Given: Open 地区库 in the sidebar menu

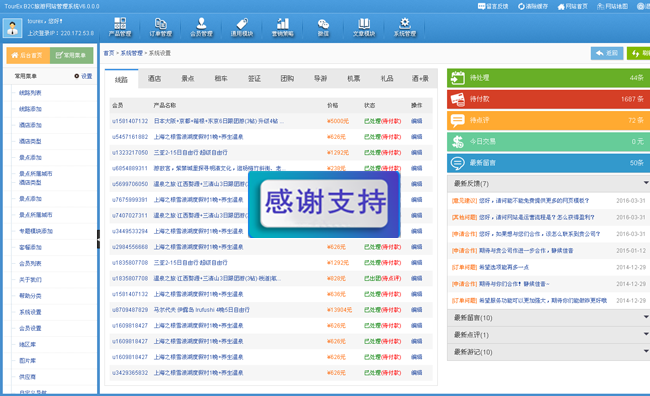Looking at the screenshot, I should pyautogui.click(x=27, y=344).
